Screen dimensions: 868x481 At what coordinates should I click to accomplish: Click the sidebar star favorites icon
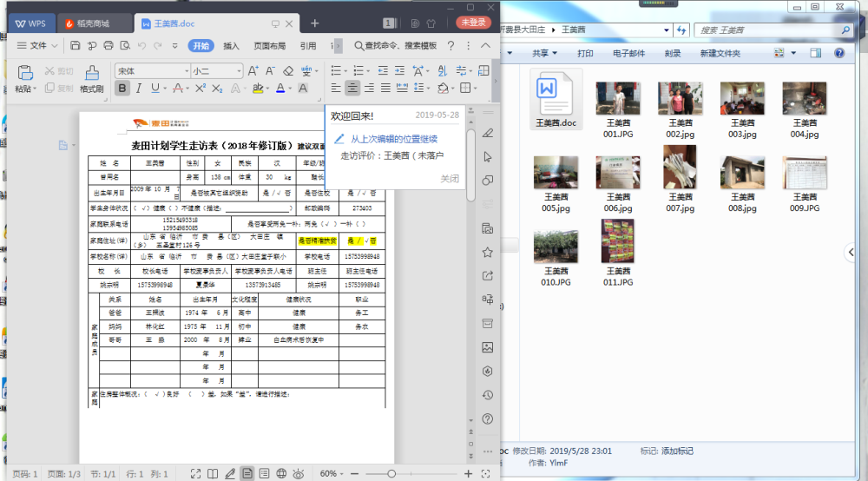[x=488, y=253]
